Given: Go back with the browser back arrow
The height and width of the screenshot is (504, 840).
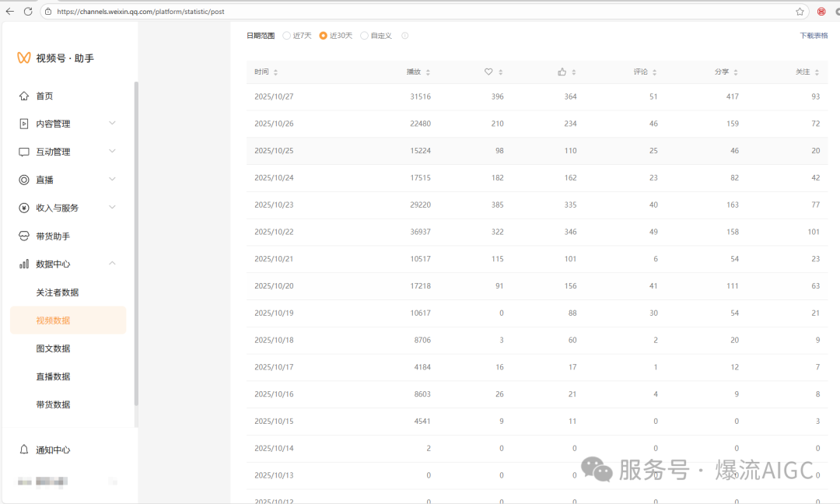Looking at the screenshot, I should pos(9,11).
